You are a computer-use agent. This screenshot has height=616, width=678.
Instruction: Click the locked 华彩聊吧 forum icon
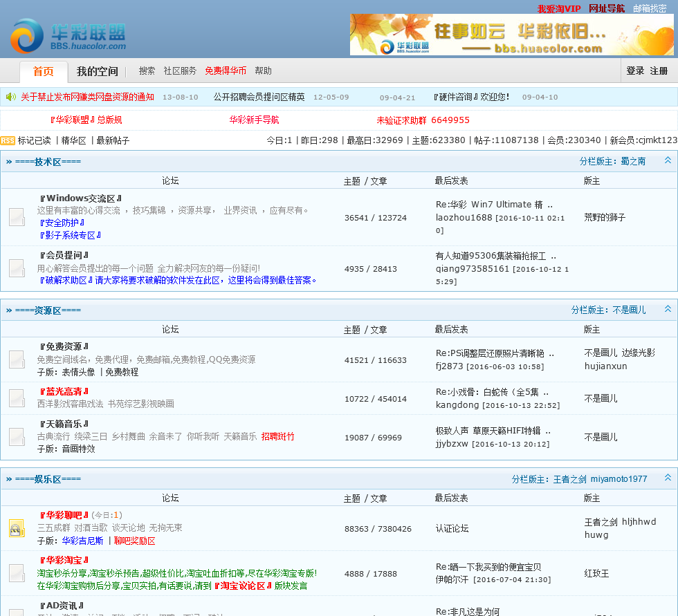(x=17, y=528)
